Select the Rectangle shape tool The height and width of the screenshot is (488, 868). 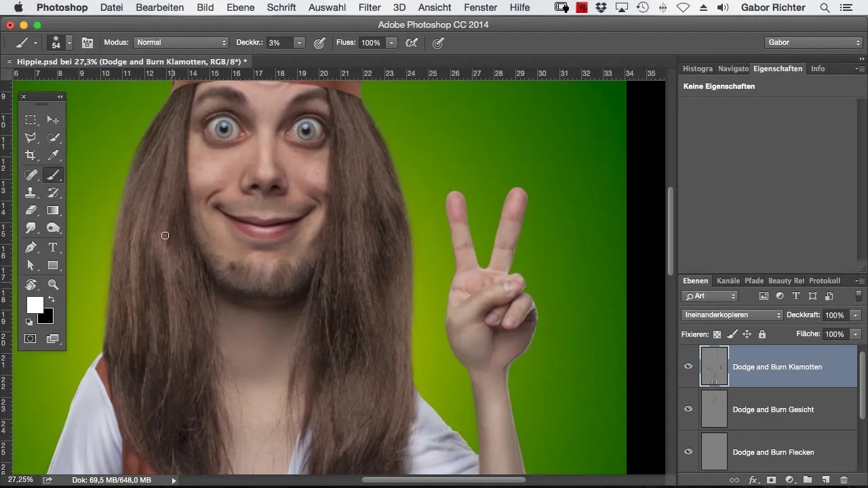[x=53, y=266]
